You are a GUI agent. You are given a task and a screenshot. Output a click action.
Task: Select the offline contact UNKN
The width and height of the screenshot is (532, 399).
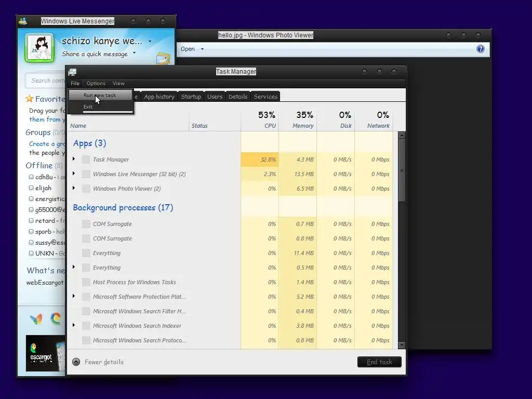pyautogui.click(x=47, y=254)
